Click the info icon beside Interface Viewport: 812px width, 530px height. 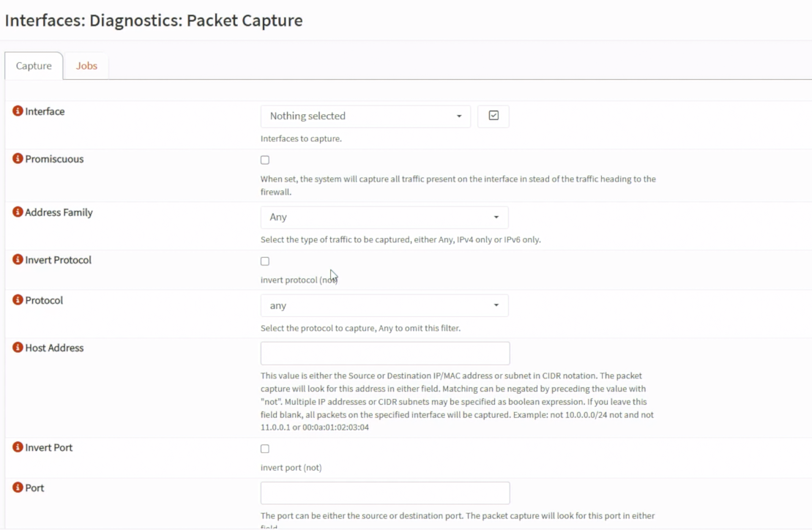(x=18, y=111)
